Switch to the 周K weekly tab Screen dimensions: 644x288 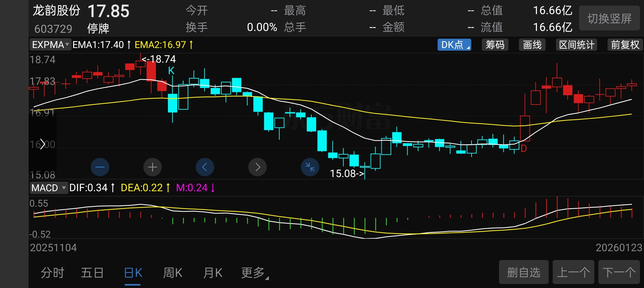tap(173, 273)
